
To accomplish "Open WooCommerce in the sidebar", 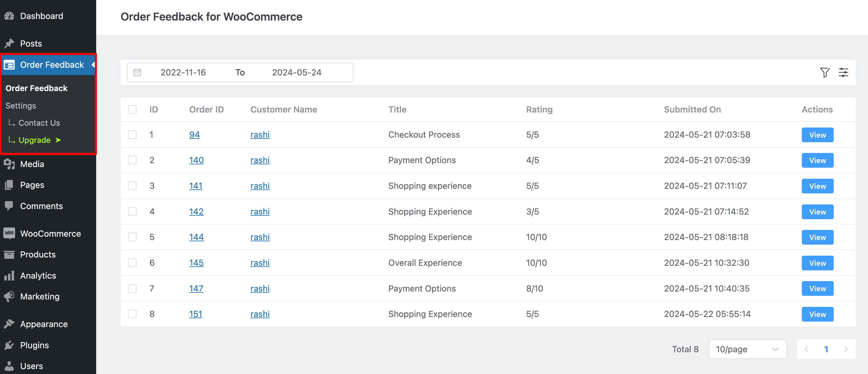I will (x=51, y=233).
